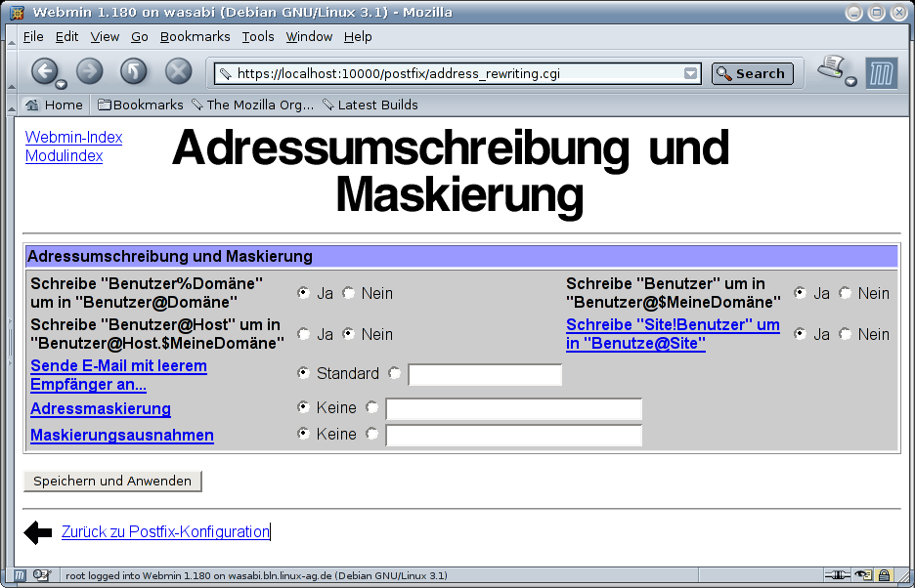Open the Latest Builds bookmark

click(370, 105)
